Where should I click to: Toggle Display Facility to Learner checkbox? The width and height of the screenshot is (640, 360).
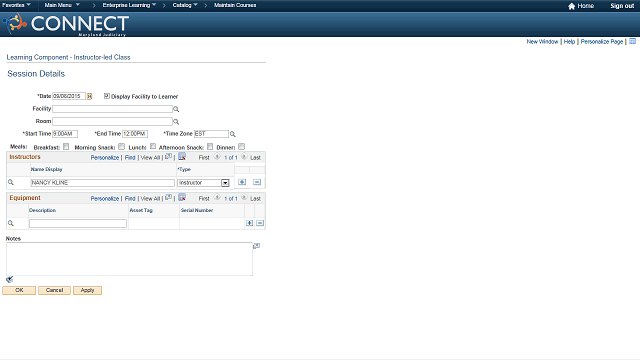[107, 96]
